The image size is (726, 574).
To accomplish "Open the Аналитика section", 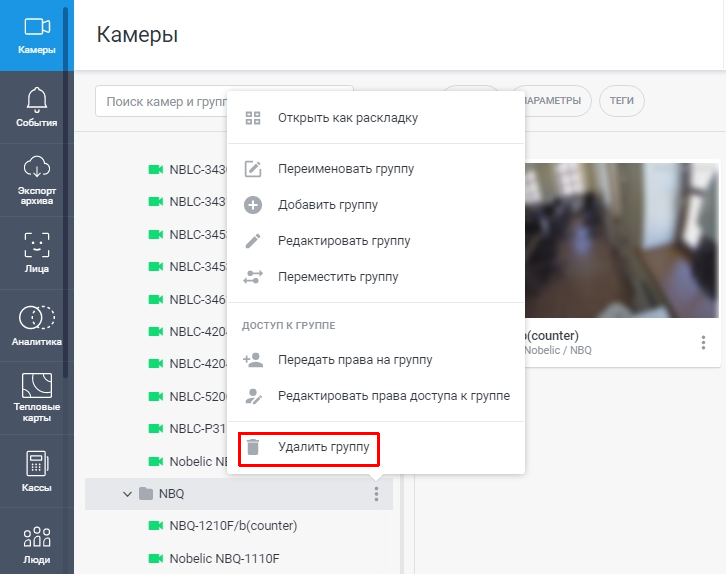I will coord(37,325).
